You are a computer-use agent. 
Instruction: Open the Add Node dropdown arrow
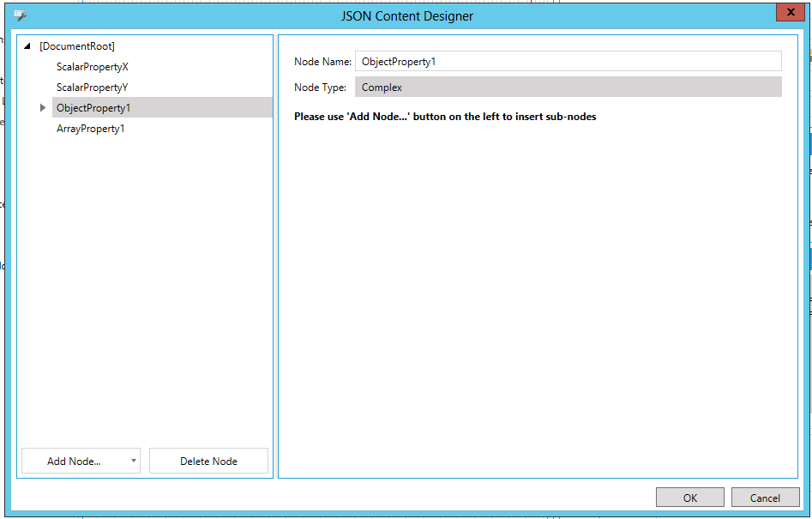pyautogui.click(x=134, y=461)
